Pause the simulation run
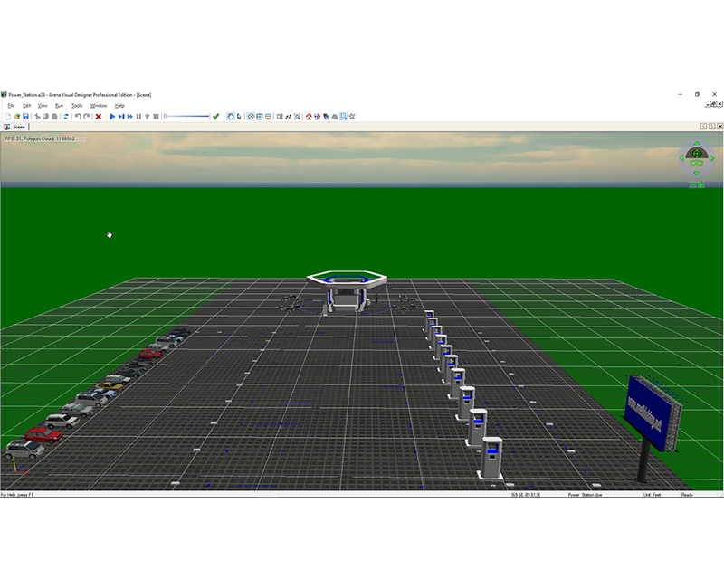The height and width of the screenshot is (588, 724). [x=138, y=117]
